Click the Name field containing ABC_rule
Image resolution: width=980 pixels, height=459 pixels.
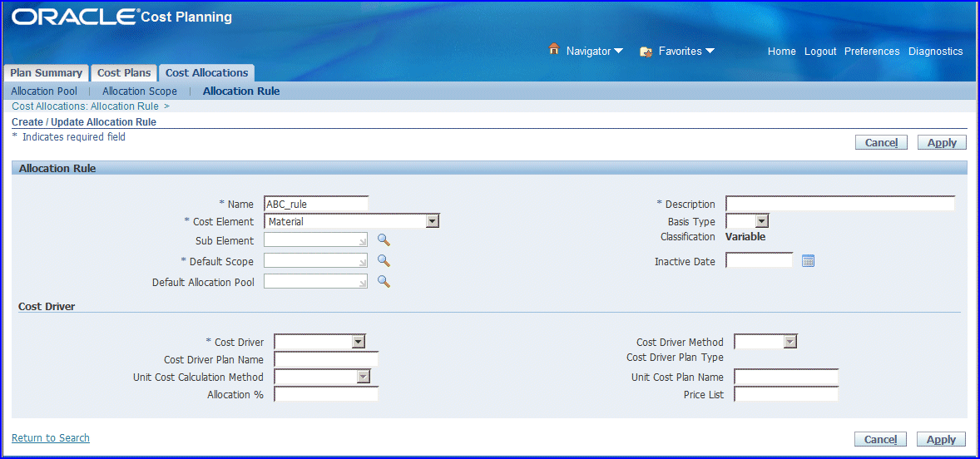316,204
